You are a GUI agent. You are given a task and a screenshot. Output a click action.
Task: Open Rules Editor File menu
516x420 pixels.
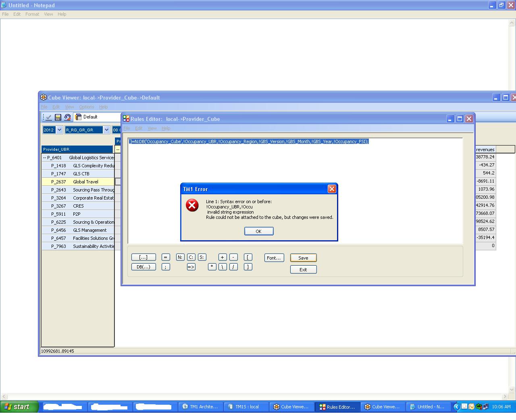coord(127,128)
